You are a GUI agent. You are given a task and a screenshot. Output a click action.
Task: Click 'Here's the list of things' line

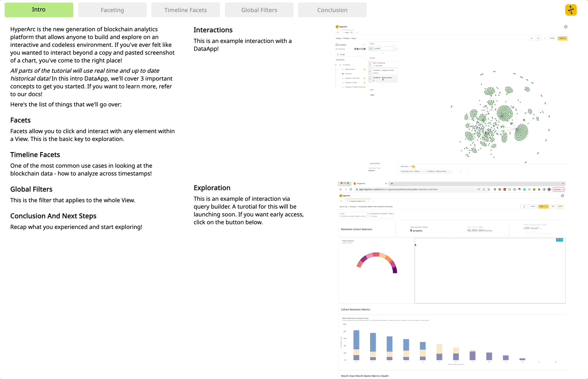(x=66, y=104)
